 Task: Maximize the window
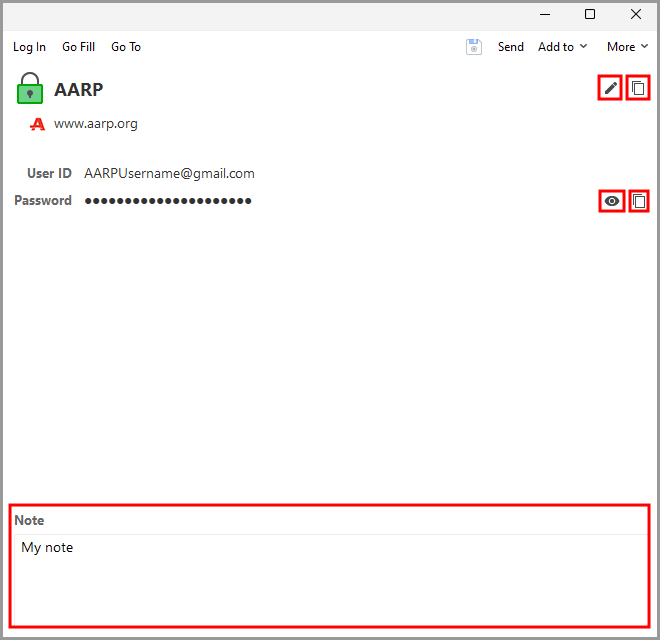coord(590,14)
